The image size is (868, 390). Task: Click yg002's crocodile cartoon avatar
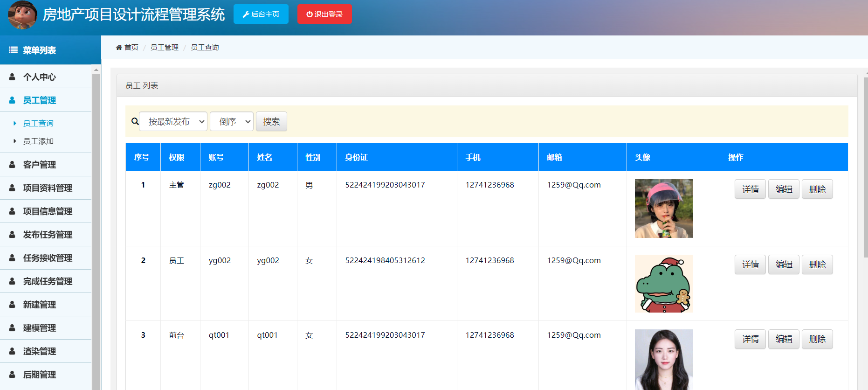click(x=664, y=284)
